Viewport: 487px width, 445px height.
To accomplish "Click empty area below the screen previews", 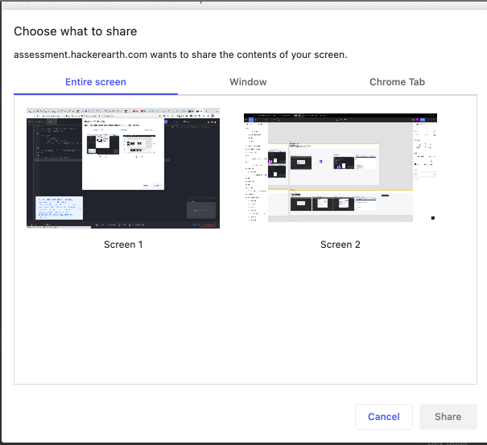I will tap(245, 317).
